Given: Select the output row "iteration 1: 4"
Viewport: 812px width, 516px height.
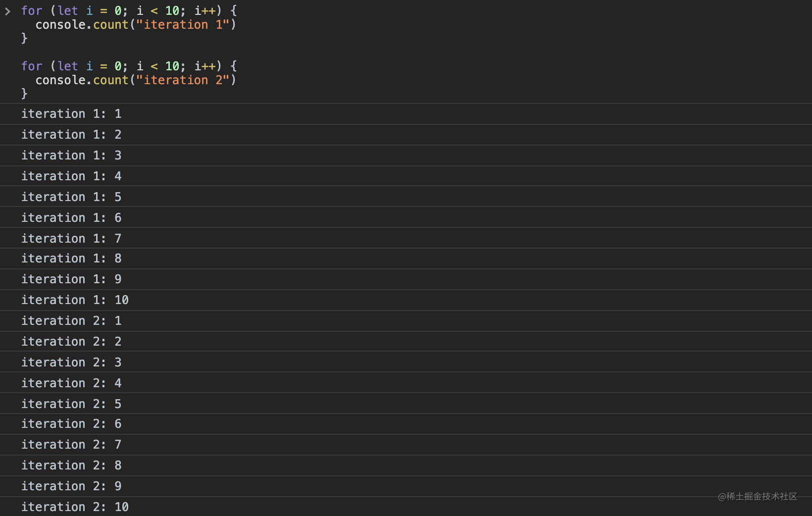Looking at the screenshot, I should tap(406, 176).
